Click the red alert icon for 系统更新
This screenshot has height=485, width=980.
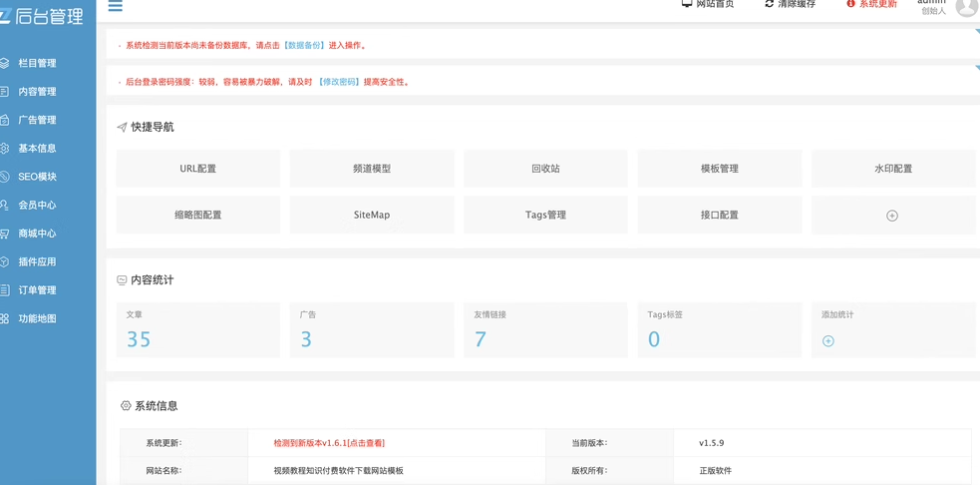pyautogui.click(x=850, y=3)
